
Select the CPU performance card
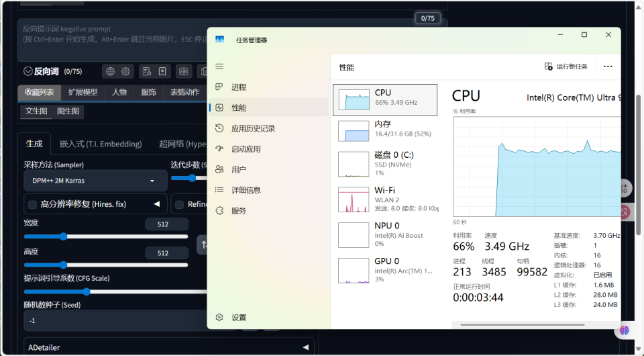point(385,100)
